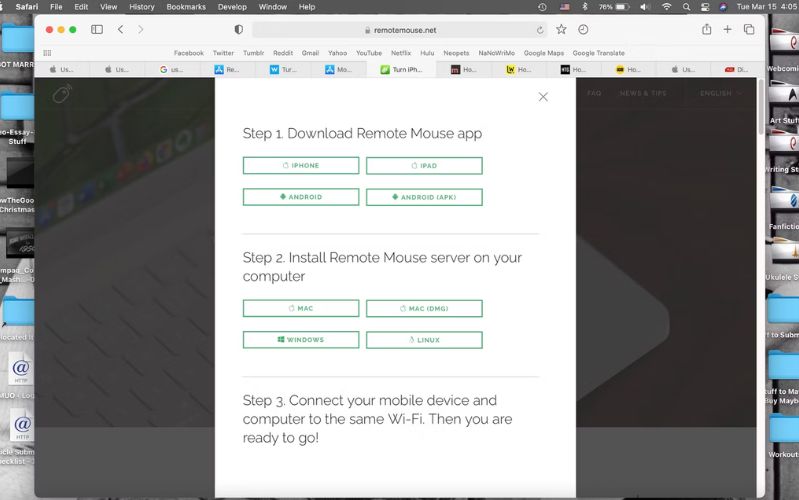Click the privacy shield icon
This screenshot has height=500, width=799.
click(238, 30)
